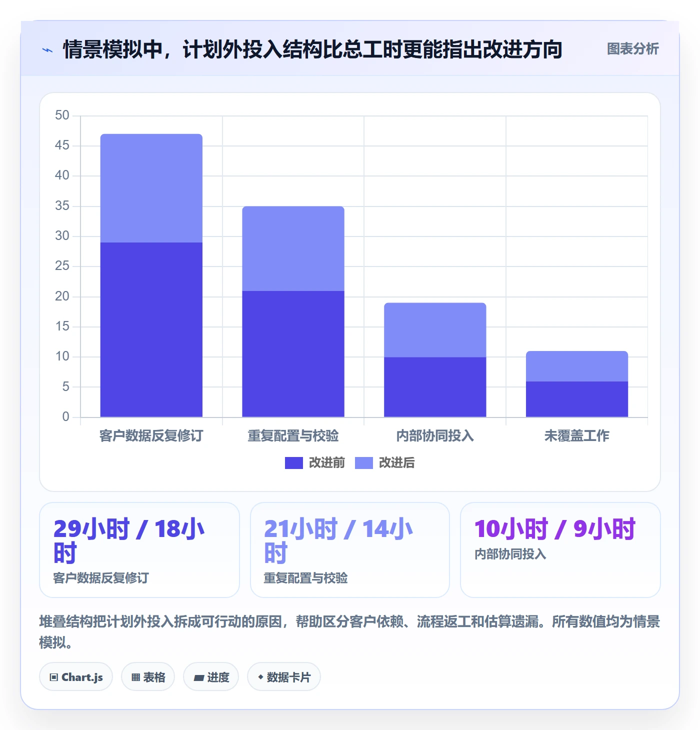Image resolution: width=700 pixels, height=730 pixels.
Task: Click the bar icon in the 进度 chip
Action: [x=198, y=678]
